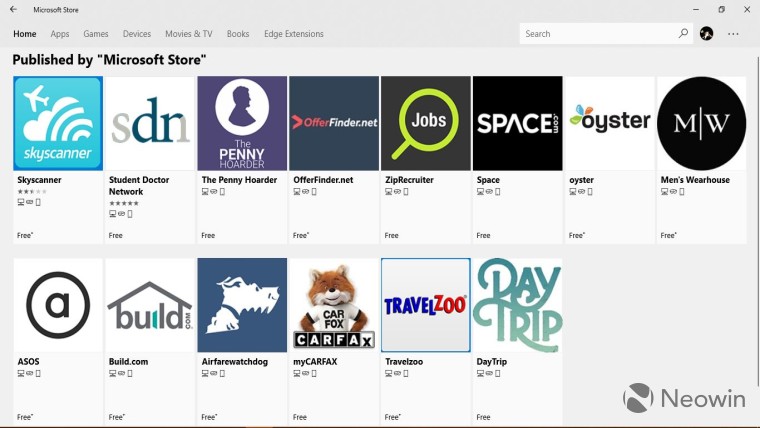Open the OfferFinder.net app logo

(334, 123)
